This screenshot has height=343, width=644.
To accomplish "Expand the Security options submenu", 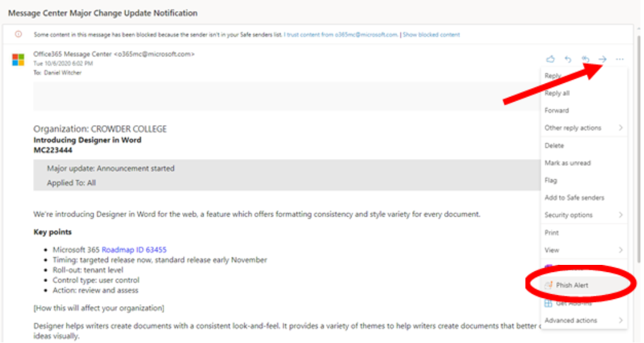I will pos(584,215).
